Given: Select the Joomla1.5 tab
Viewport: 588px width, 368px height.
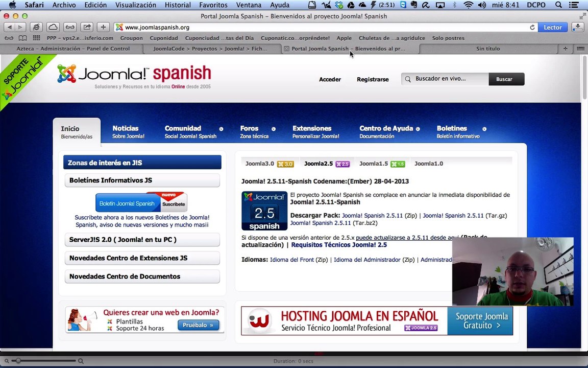Looking at the screenshot, I should (382, 164).
